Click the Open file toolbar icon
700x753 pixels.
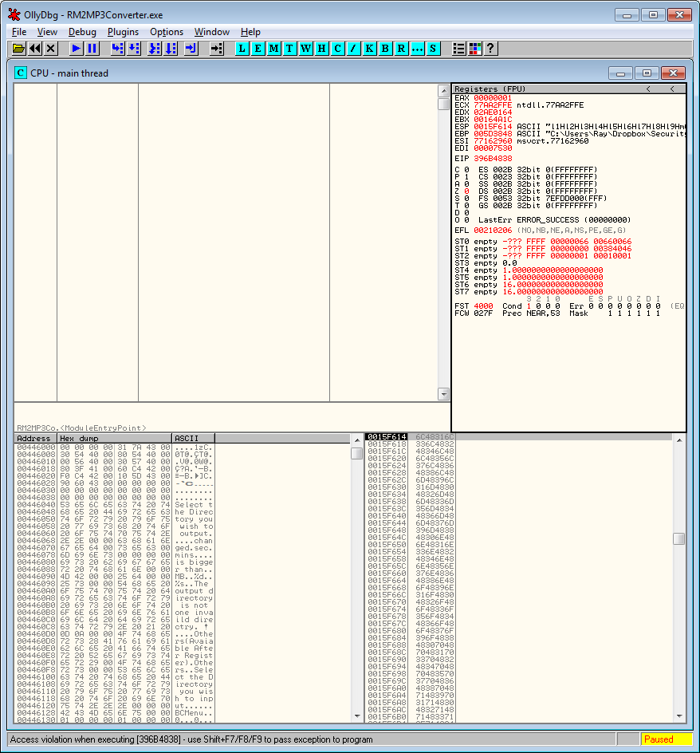pyautogui.click(x=18, y=49)
